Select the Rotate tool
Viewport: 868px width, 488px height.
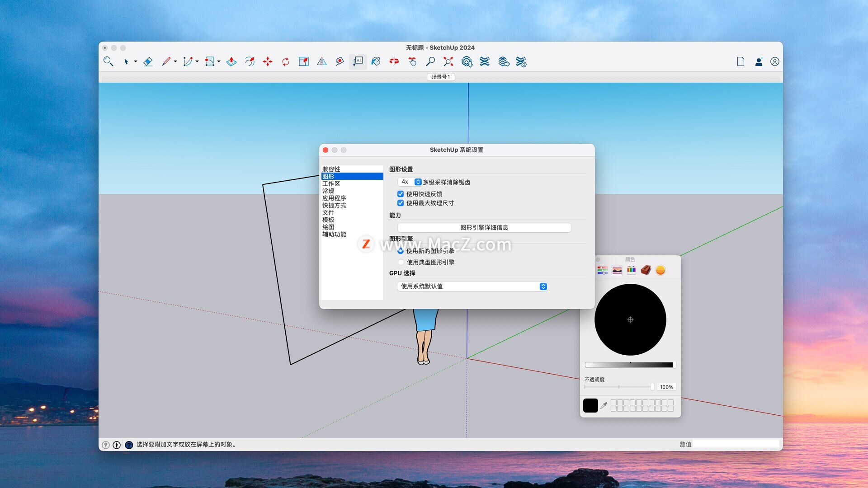286,61
